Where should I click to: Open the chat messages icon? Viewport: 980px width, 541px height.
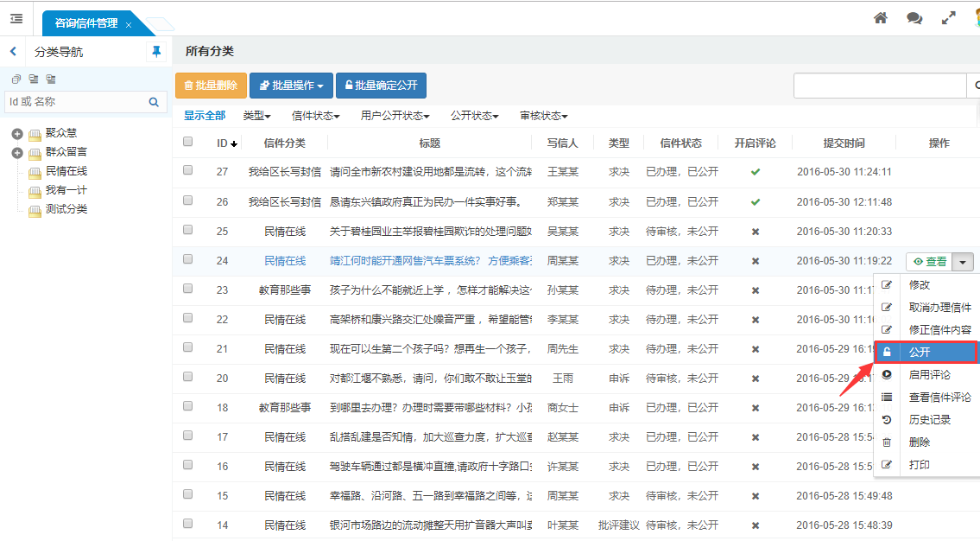(914, 18)
